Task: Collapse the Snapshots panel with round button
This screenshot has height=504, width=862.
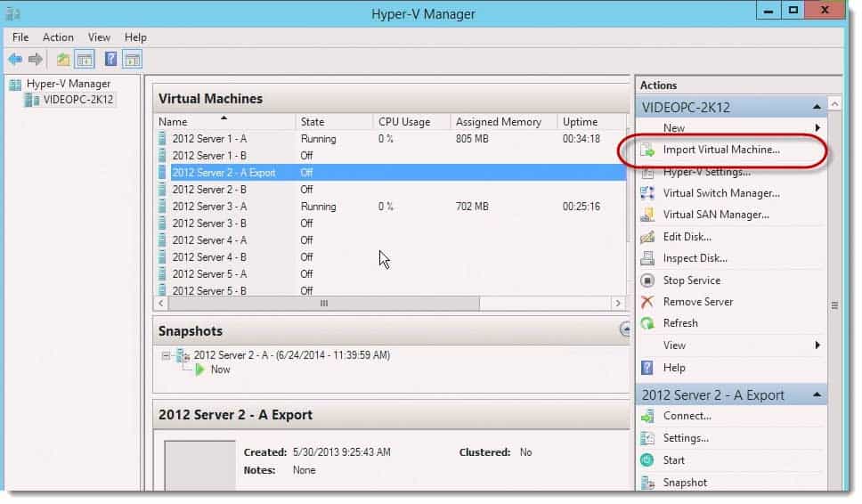Action: tap(626, 329)
